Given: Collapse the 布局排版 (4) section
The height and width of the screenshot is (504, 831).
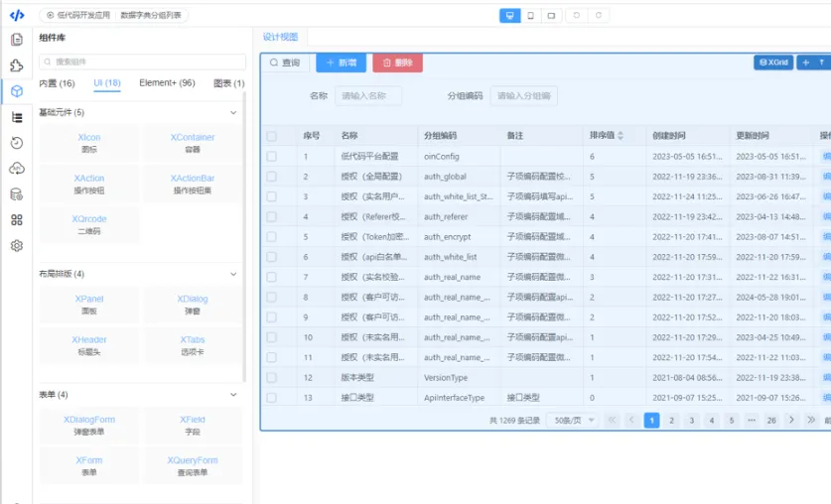Looking at the screenshot, I should pyautogui.click(x=233, y=274).
